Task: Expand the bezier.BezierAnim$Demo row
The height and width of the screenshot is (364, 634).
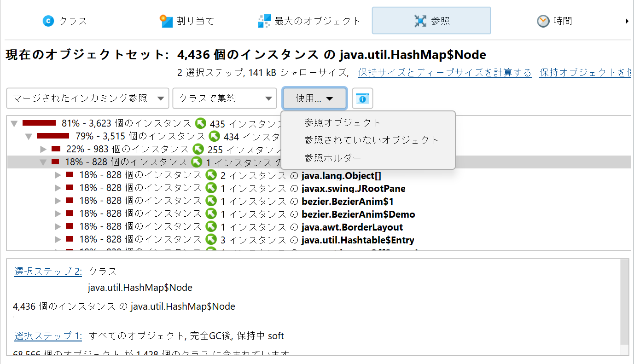Action: point(58,214)
